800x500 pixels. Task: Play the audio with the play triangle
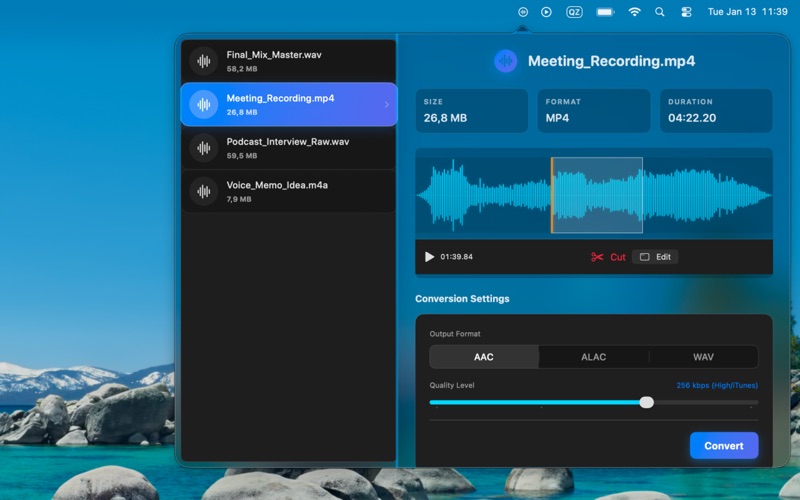[x=429, y=257]
